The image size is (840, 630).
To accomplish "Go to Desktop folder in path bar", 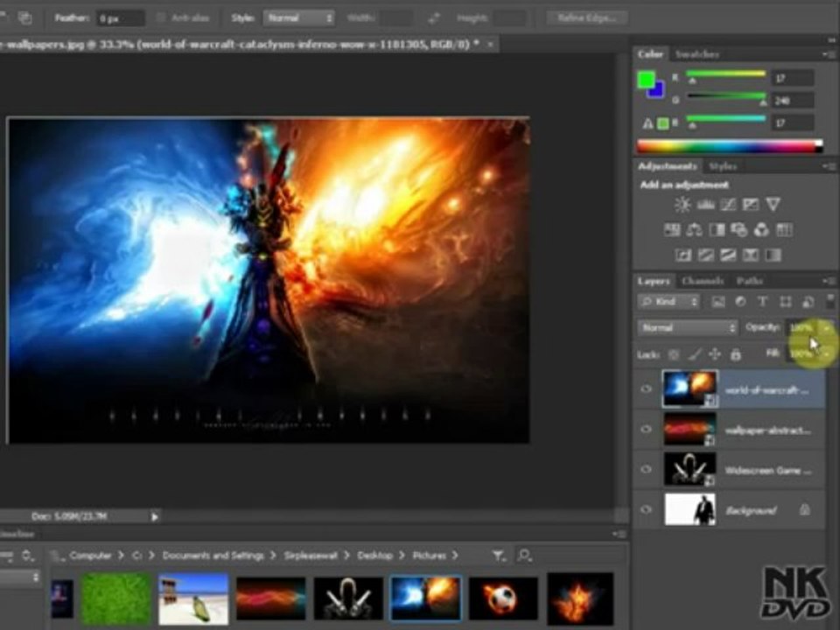I will click(x=375, y=556).
